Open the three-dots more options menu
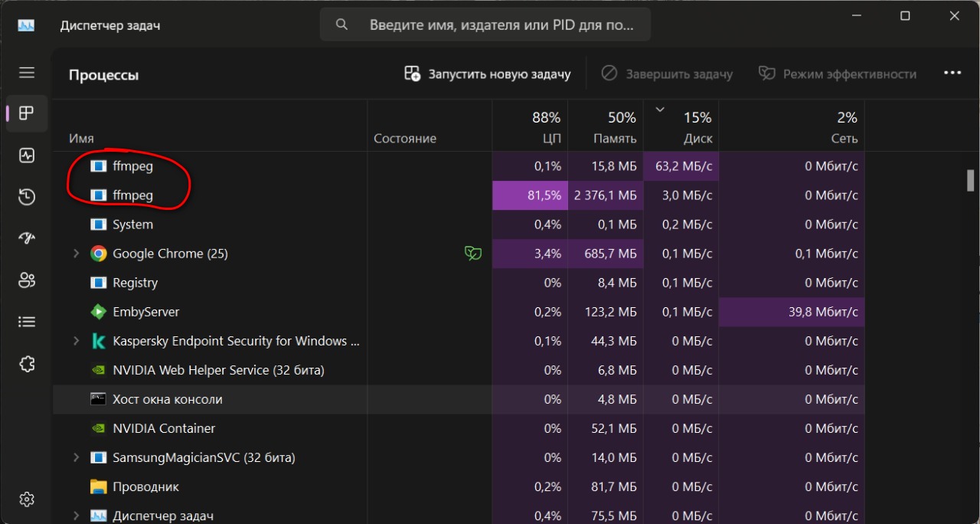980x524 pixels. [952, 74]
